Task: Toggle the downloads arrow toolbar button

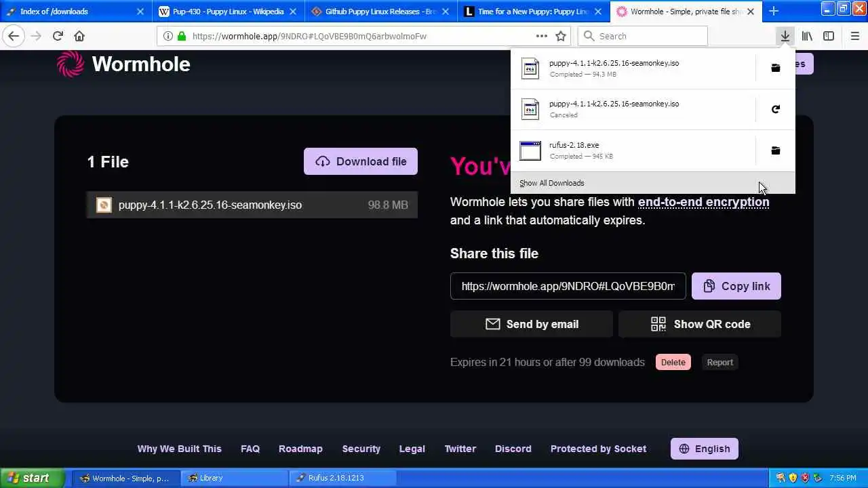Action: point(785,36)
